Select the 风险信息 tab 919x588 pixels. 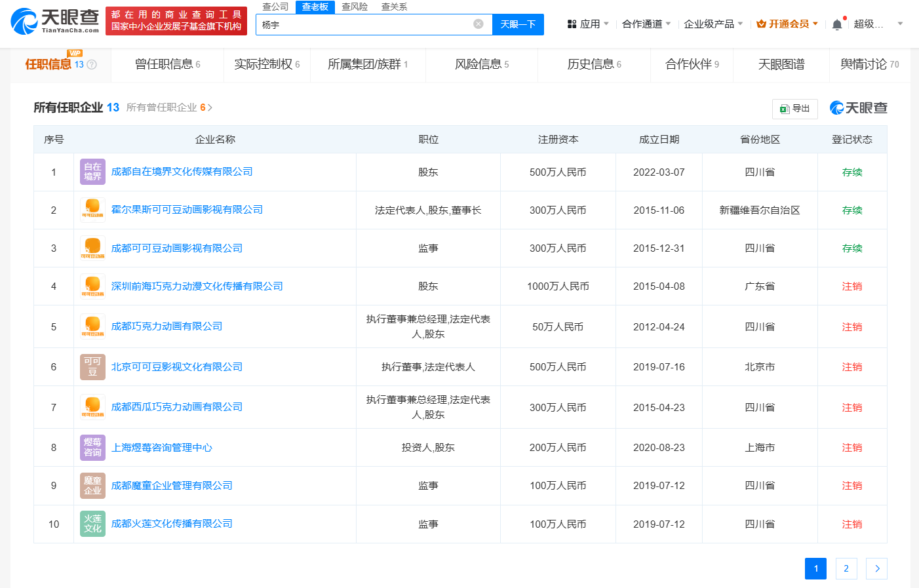tap(482, 64)
